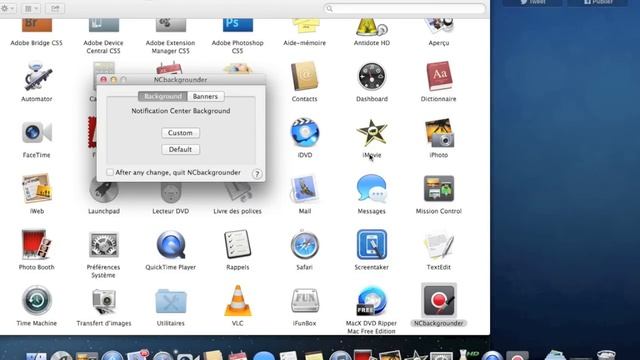Image resolution: width=640 pixels, height=360 pixels.
Task: Open the Screentaker app icon
Action: pyautogui.click(x=371, y=244)
